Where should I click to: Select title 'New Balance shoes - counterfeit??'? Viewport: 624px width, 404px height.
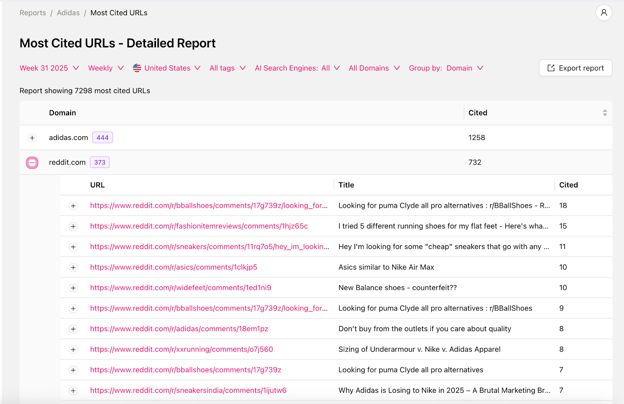click(x=398, y=287)
